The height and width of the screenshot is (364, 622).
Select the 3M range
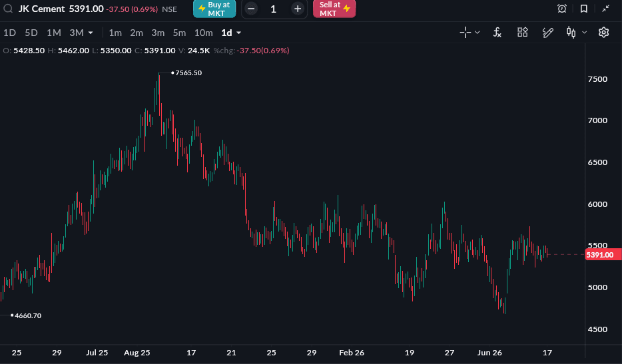click(77, 33)
